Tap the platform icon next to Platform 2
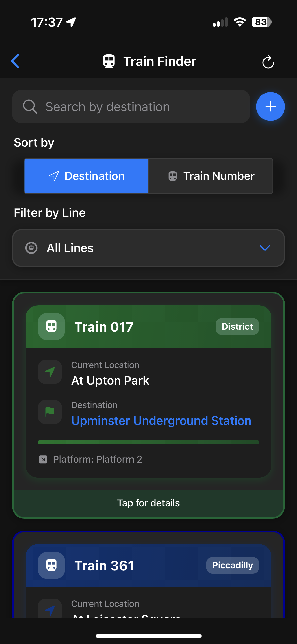The image size is (297, 644). (44, 459)
